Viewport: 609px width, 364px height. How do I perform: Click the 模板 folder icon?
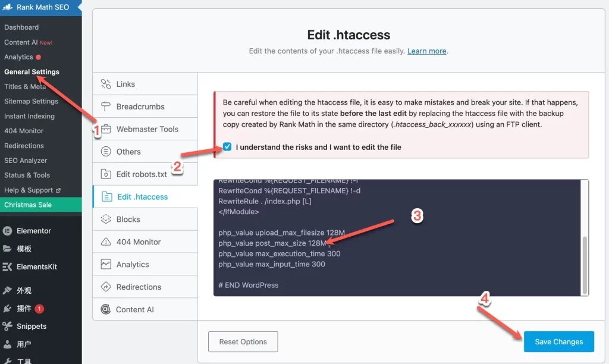coord(7,249)
